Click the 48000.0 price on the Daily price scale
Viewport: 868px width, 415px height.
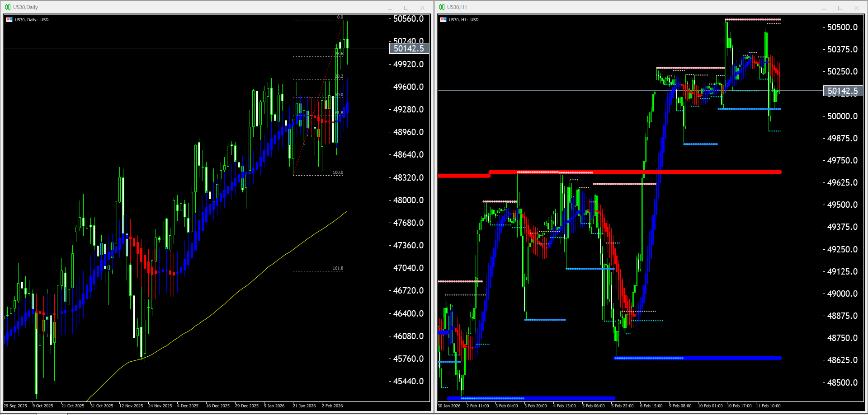[408, 200]
